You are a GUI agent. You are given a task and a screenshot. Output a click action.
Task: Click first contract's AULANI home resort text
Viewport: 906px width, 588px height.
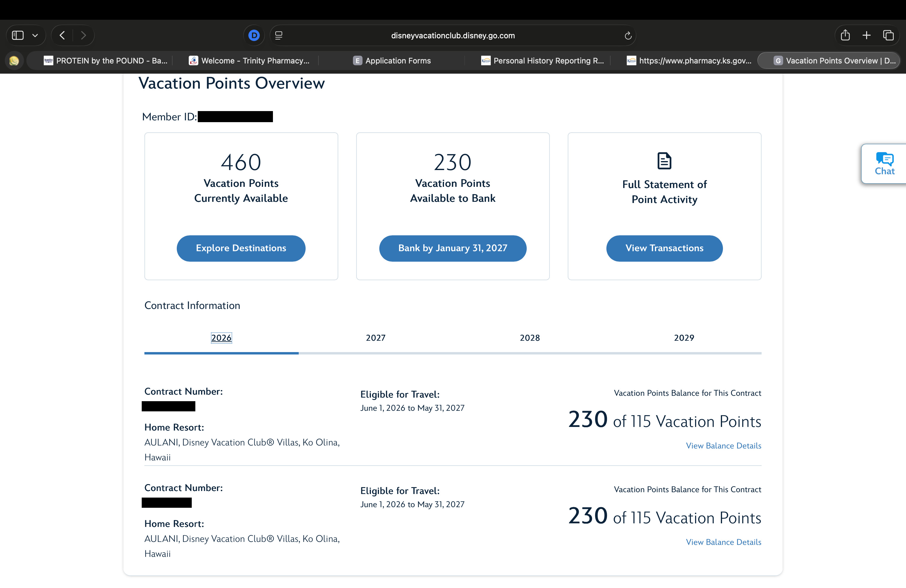(x=242, y=450)
